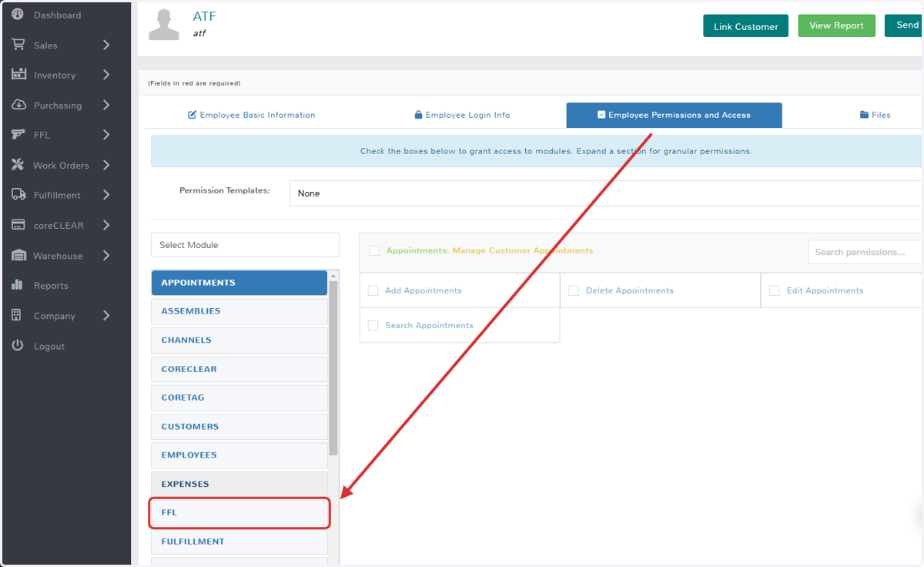The width and height of the screenshot is (924, 567).
Task: Check the Edit Appointments permission
Action: pyautogui.click(x=774, y=290)
